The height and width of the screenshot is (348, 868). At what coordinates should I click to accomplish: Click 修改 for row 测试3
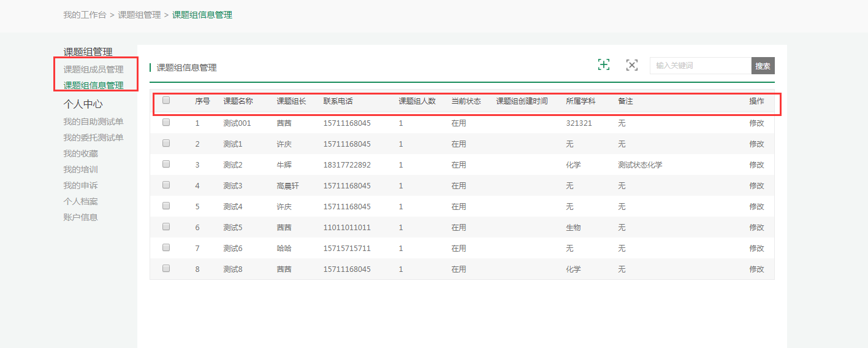click(756, 186)
